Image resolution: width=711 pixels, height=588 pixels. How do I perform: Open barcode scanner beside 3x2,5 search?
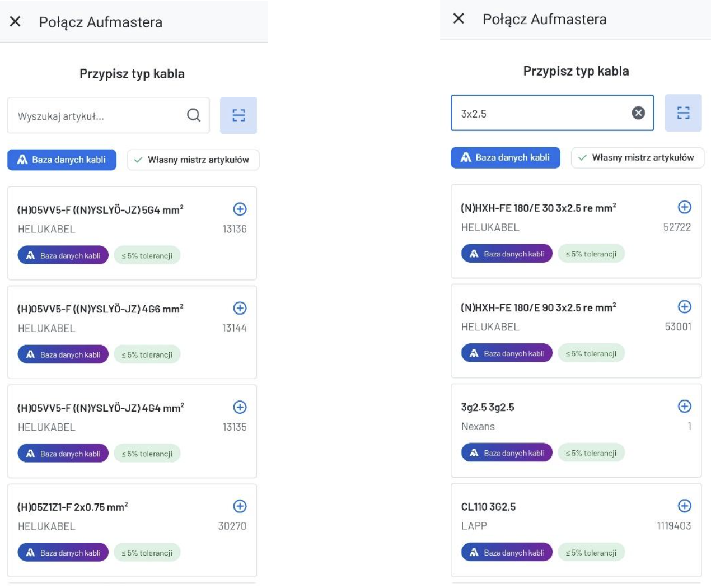click(683, 113)
